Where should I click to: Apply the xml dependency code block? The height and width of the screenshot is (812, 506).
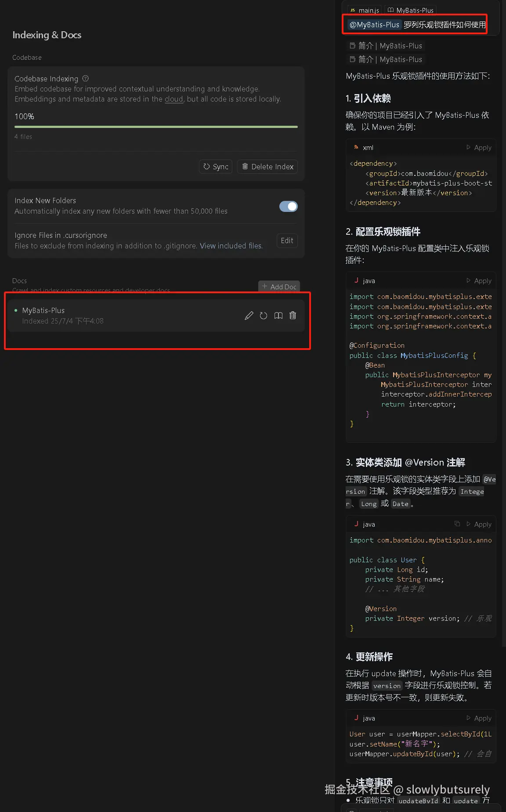tap(479, 148)
